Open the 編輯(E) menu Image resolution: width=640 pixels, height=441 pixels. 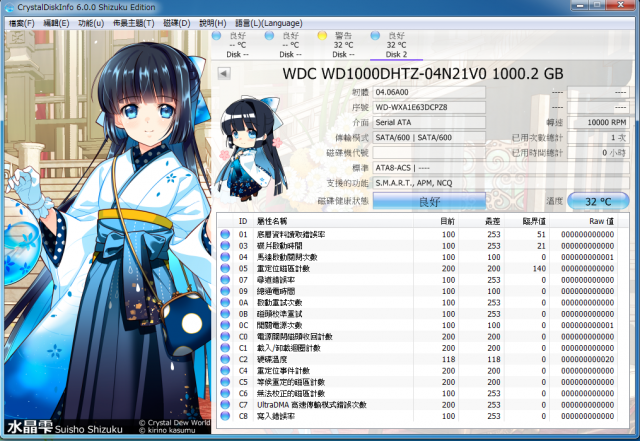click(x=56, y=23)
